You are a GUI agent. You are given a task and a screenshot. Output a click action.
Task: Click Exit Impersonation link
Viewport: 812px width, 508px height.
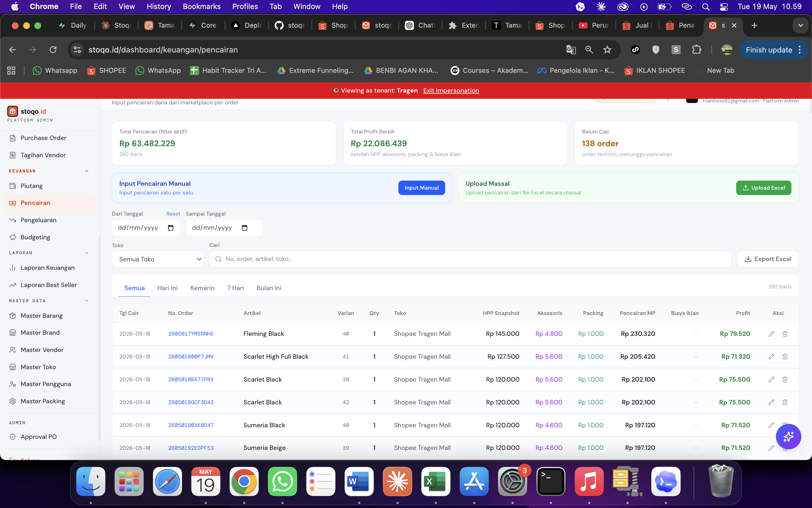[x=451, y=90]
